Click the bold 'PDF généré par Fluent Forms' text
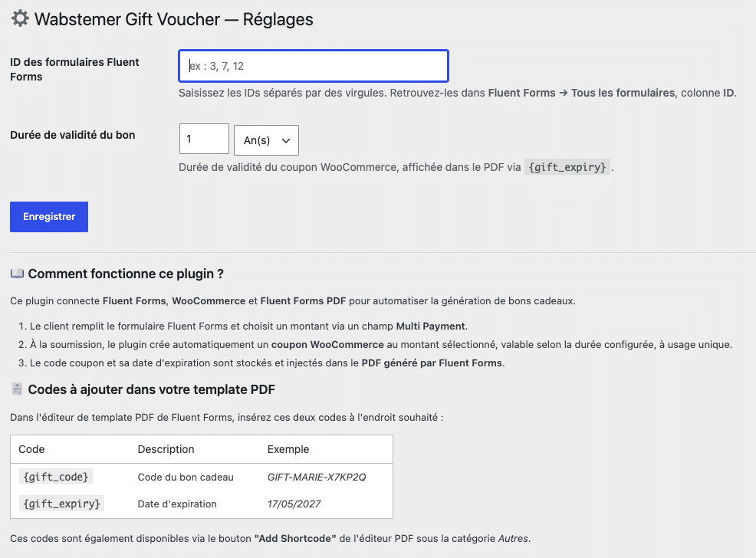Screen dimensions: 756x558 click(432, 363)
